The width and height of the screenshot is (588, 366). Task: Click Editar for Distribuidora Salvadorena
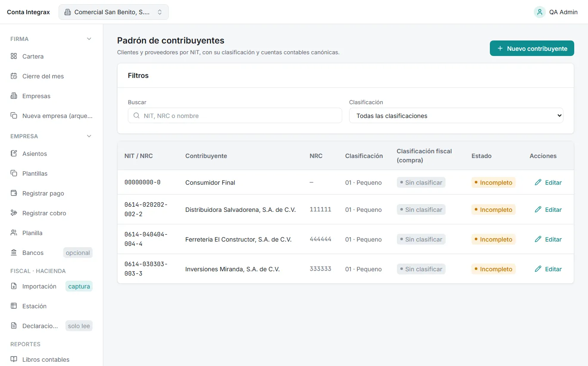(x=548, y=210)
